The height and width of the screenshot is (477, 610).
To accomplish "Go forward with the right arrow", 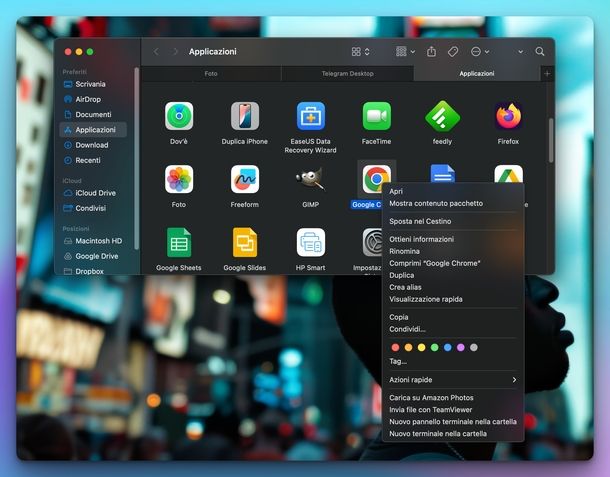I will (175, 51).
